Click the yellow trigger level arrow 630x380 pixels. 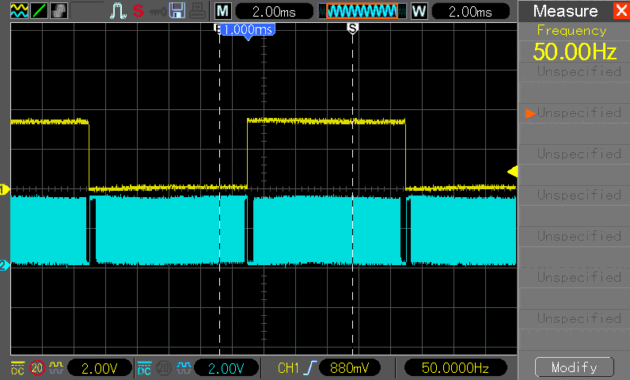pyautogui.click(x=513, y=172)
